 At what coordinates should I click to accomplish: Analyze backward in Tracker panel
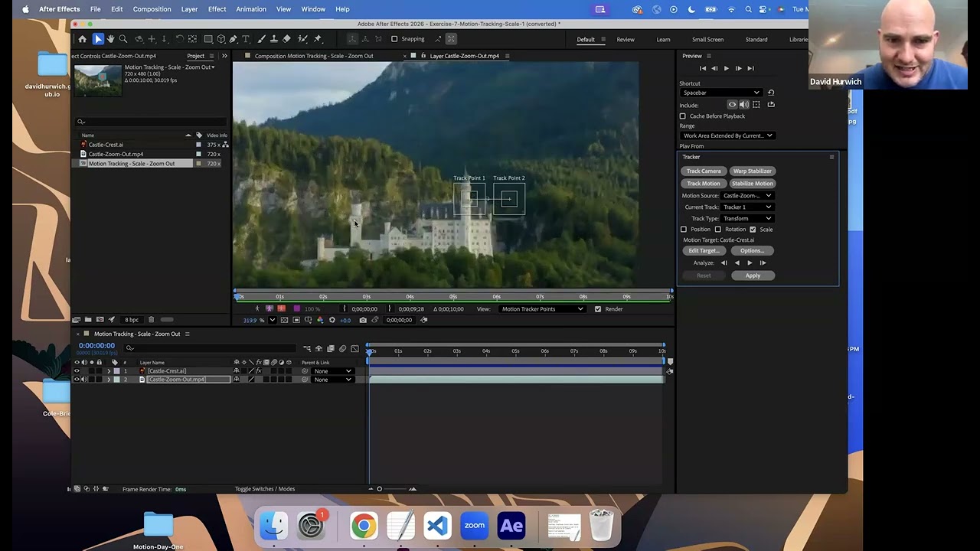pos(737,263)
